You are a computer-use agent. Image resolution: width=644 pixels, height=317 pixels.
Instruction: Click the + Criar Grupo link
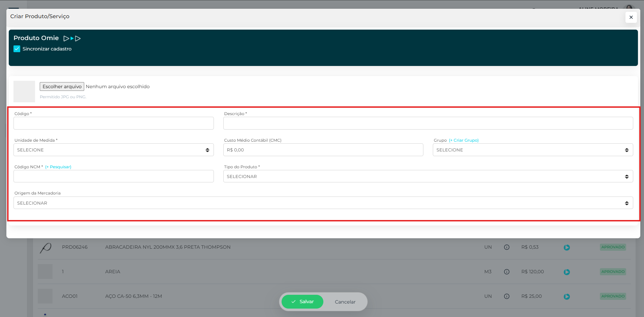(463, 140)
